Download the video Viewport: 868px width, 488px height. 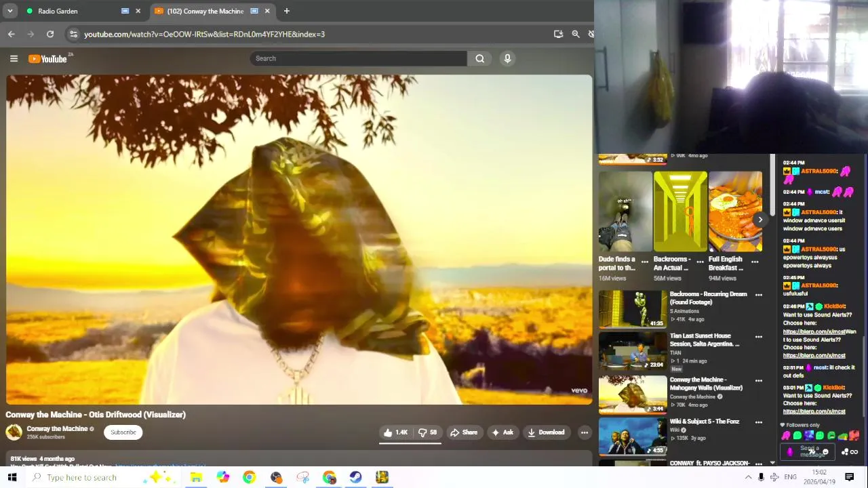tap(546, 432)
